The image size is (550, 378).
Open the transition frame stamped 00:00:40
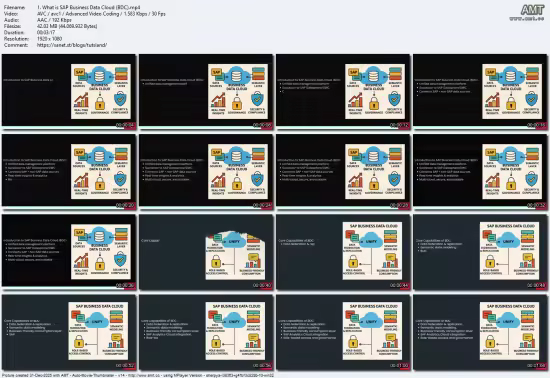(x=206, y=252)
